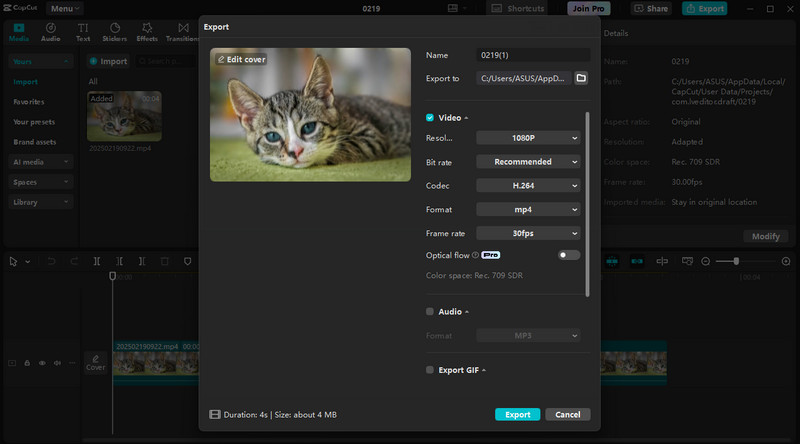Check the Export GIF checkbox
The height and width of the screenshot is (444, 800).
[x=430, y=370]
